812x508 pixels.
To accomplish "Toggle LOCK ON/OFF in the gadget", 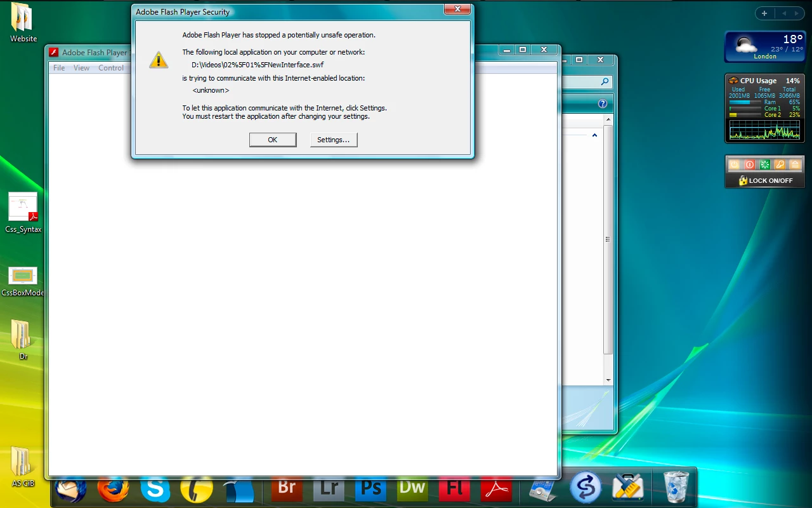I will pos(765,180).
